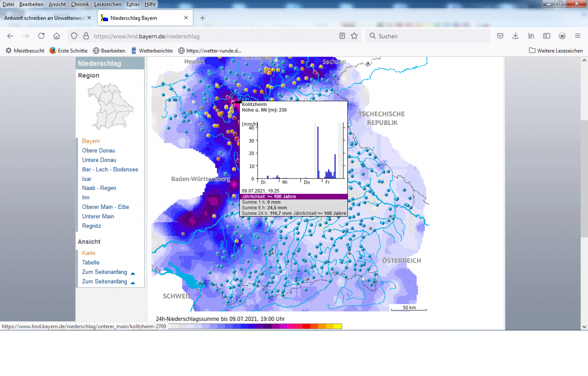Click the yellow swatch in precipitation legend

pyautogui.click(x=338, y=326)
